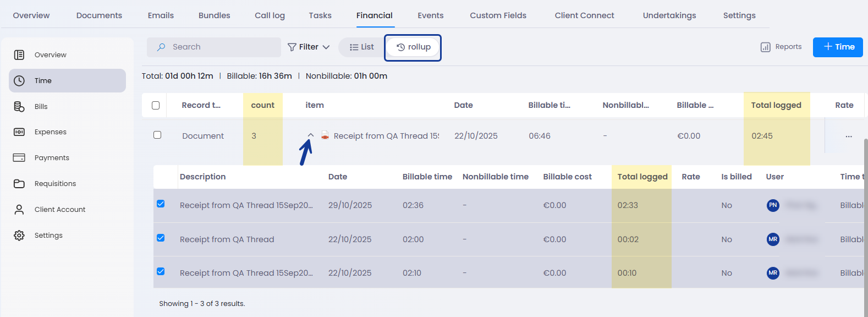This screenshot has height=317, width=868.
Task: Check the Document row checkbox
Action: click(157, 135)
